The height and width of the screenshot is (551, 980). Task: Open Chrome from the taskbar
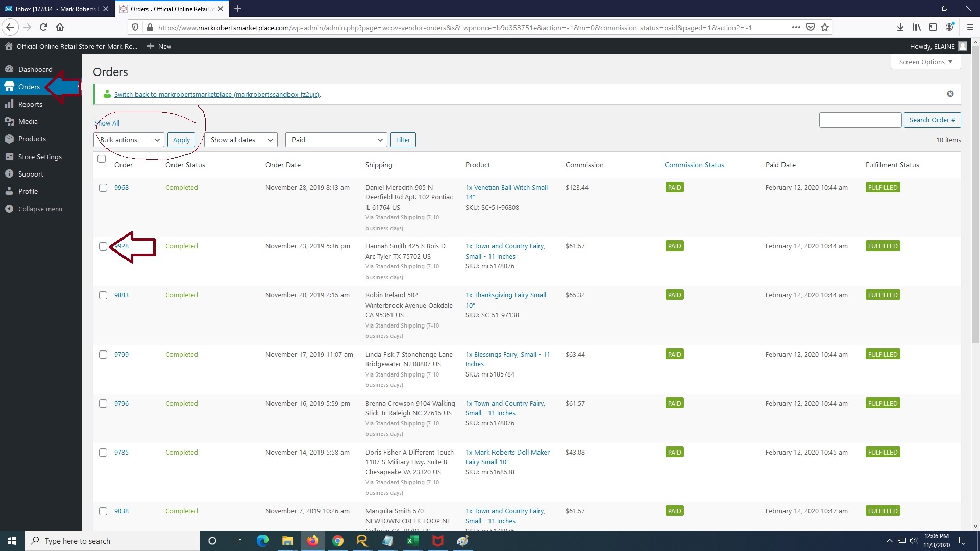click(x=337, y=541)
